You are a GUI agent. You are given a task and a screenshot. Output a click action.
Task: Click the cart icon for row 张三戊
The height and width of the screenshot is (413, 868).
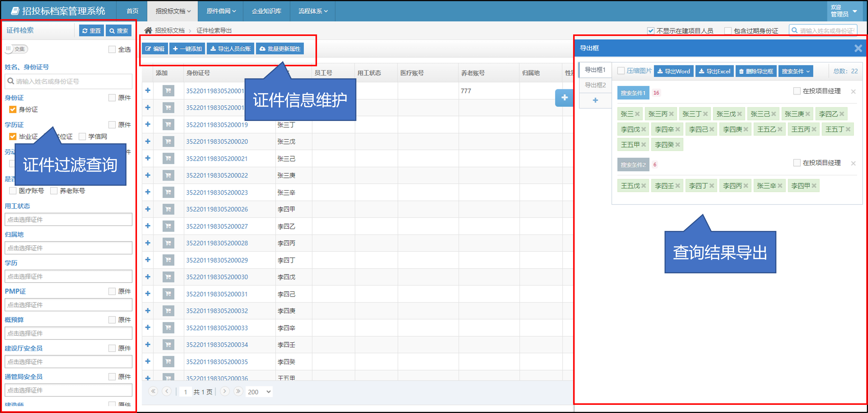[x=168, y=141]
